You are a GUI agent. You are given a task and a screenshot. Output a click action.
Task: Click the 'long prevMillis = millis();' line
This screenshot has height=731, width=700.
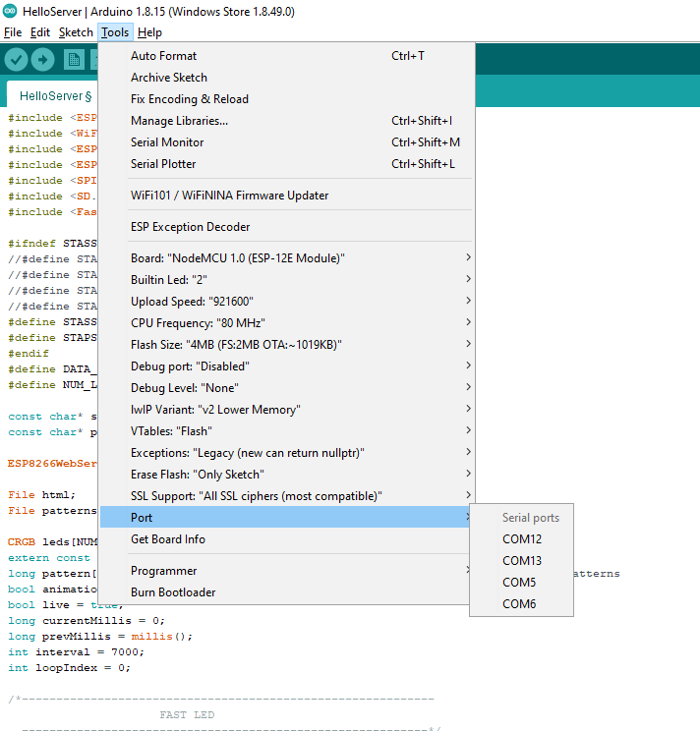(100, 637)
